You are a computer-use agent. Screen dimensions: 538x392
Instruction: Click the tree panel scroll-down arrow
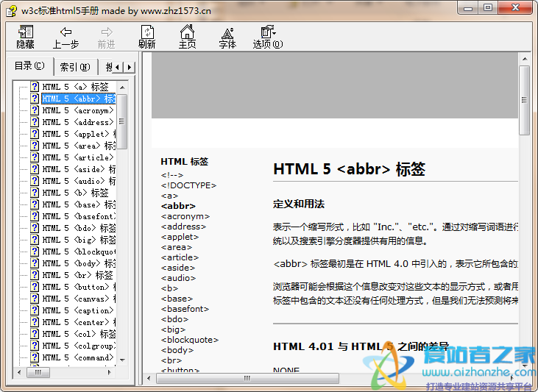pos(122,360)
